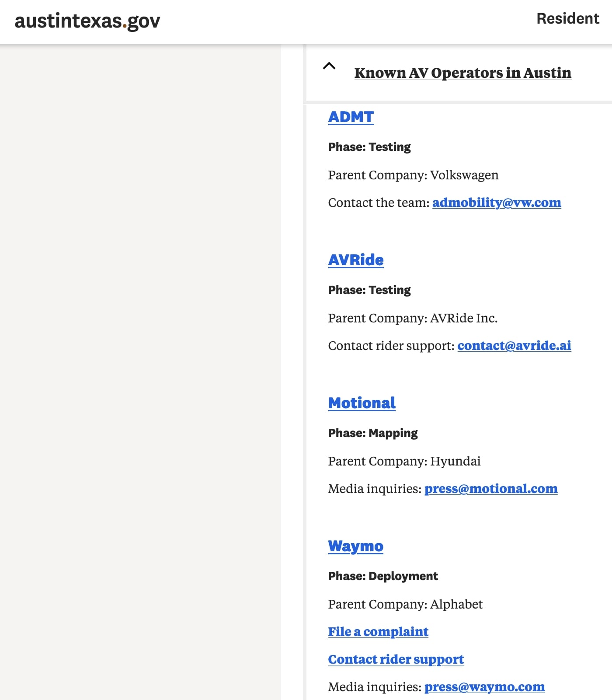Click File a complaint under Waymo
Screen dimensions: 612x700
378,632
